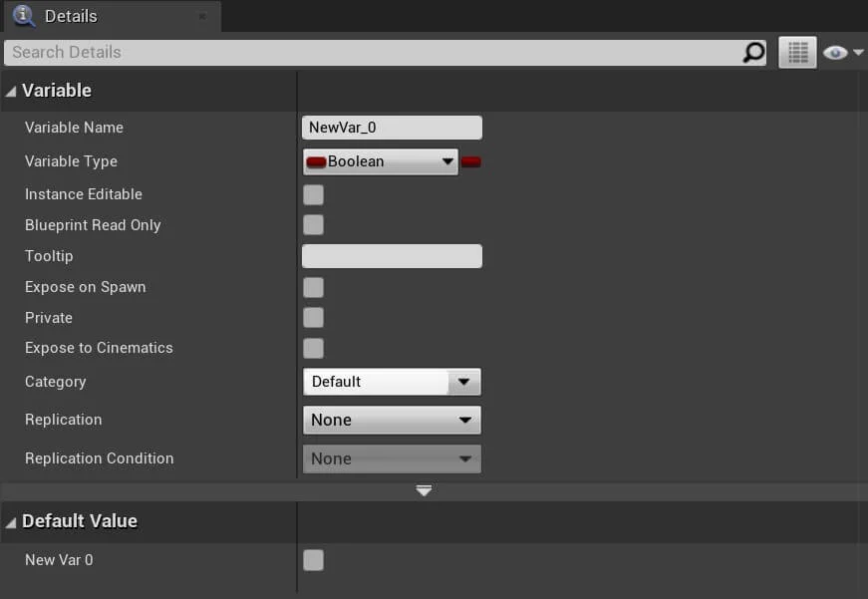Click the Details panel info icon
The width and height of the screenshot is (868, 599).
[x=24, y=16]
